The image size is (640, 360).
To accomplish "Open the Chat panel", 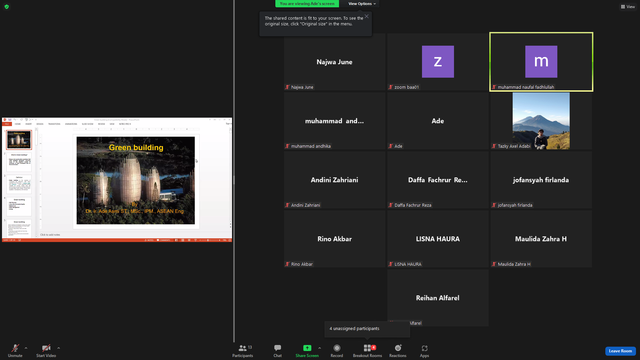I will tap(278, 350).
